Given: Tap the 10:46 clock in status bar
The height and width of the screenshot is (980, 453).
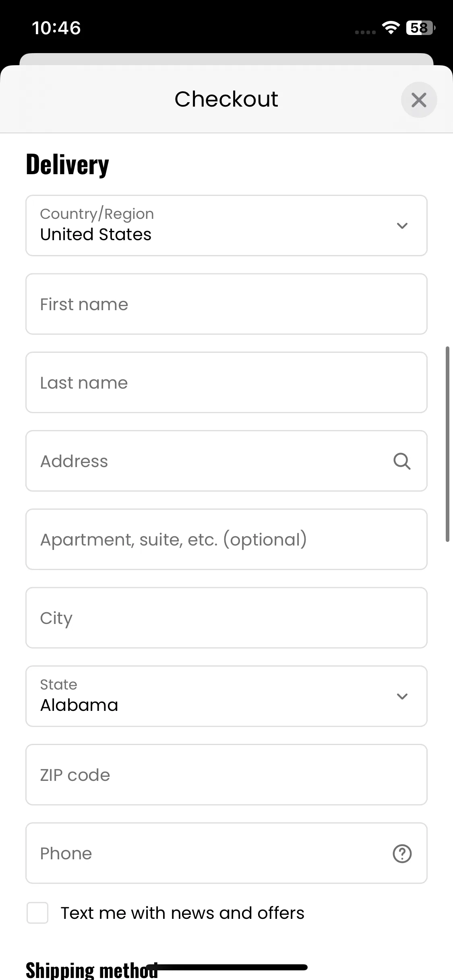Looking at the screenshot, I should pyautogui.click(x=56, y=28).
